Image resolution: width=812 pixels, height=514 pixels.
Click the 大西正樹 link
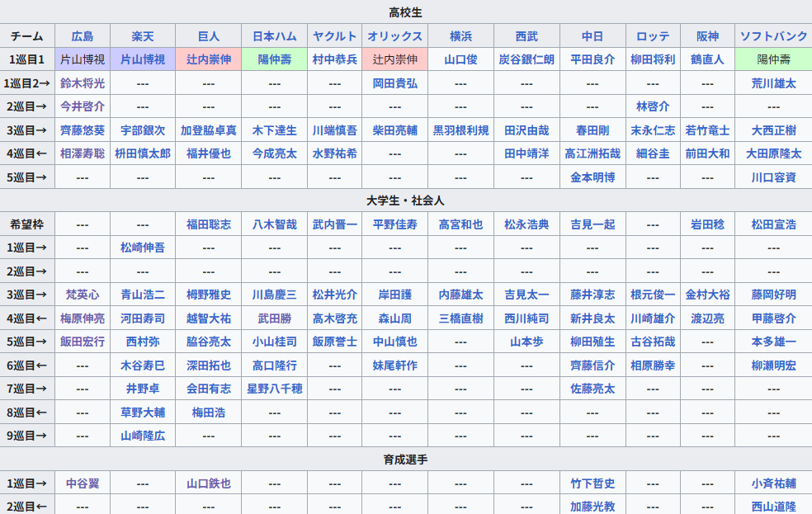pos(773,130)
